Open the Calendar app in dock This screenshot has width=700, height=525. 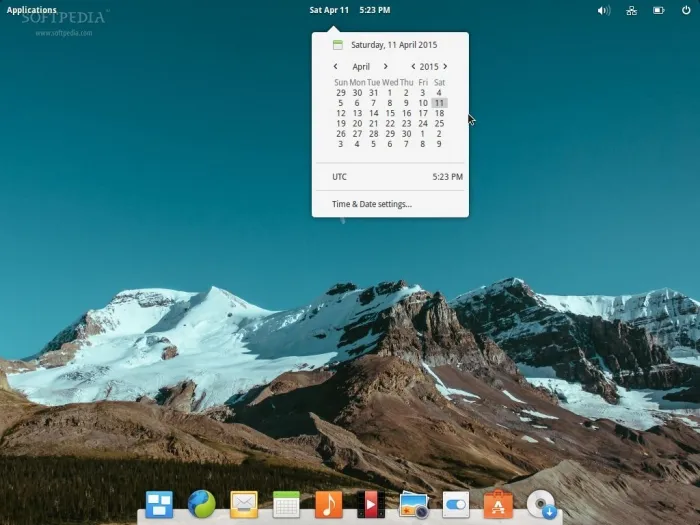[286, 504]
